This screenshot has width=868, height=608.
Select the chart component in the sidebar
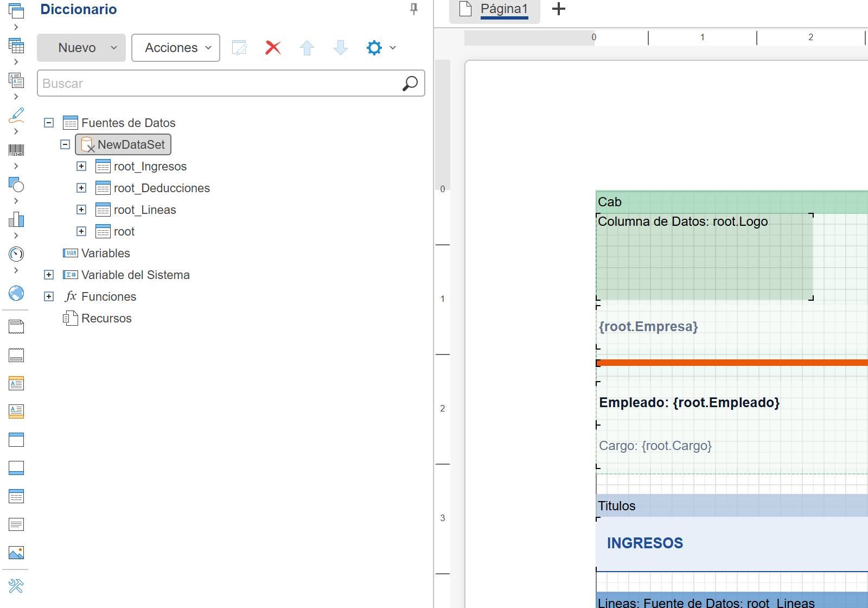click(16, 219)
